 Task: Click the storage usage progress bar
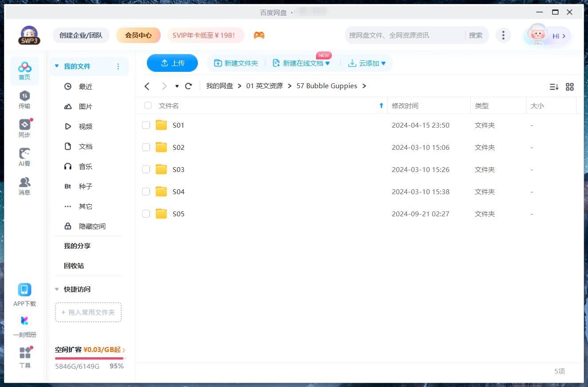point(91,358)
